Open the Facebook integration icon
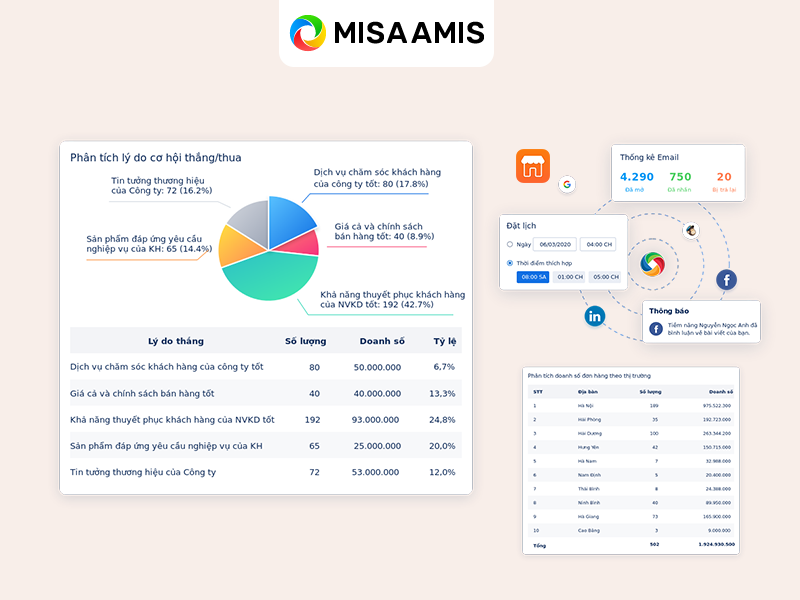 726,279
